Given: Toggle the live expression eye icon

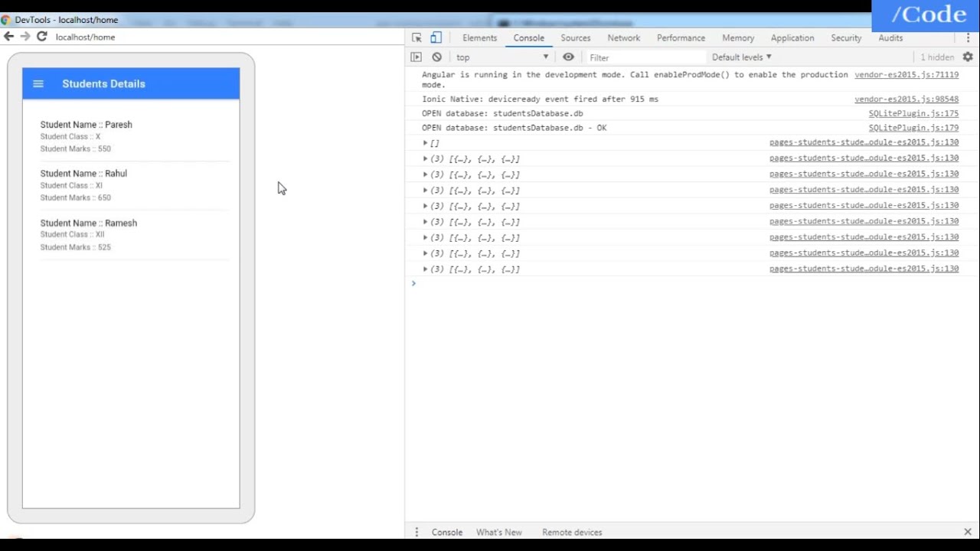Looking at the screenshot, I should point(568,57).
